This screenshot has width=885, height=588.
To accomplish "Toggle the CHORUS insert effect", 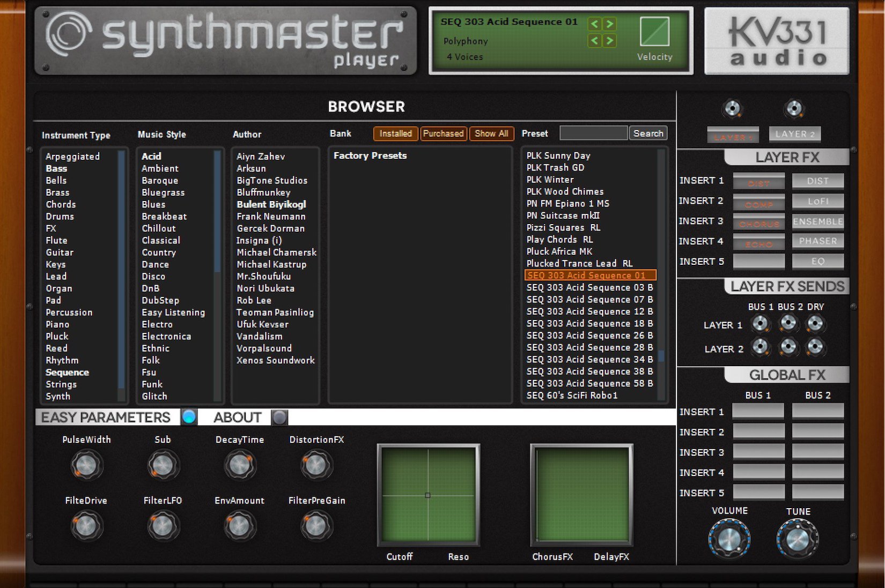I will tap(758, 222).
